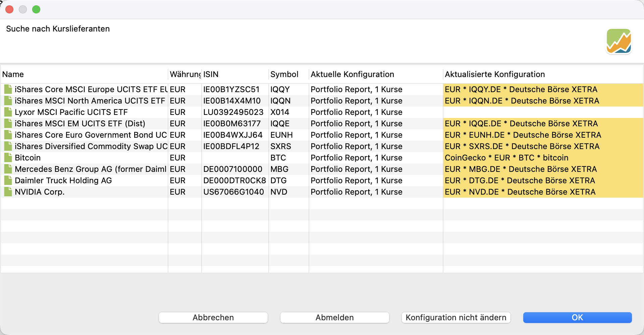The width and height of the screenshot is (644, 335).
Task: Click the Portfolio Performance app logo
Action: click(619, 41)
